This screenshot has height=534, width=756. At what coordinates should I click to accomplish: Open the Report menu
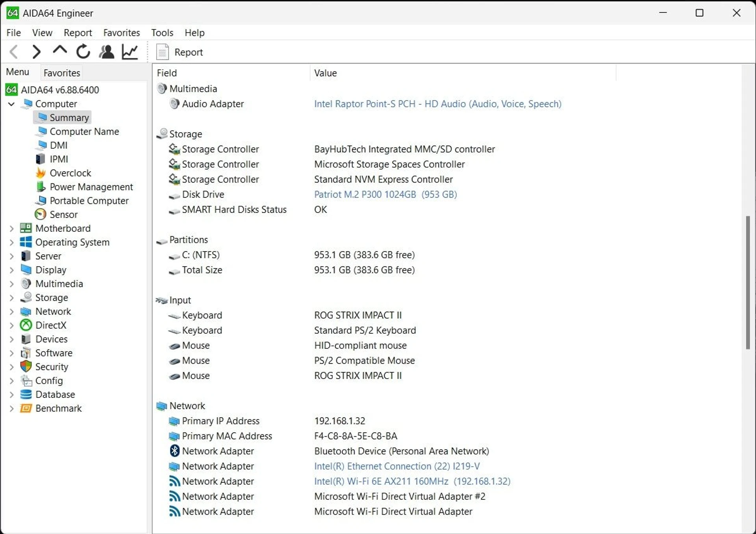click(78, 33)
